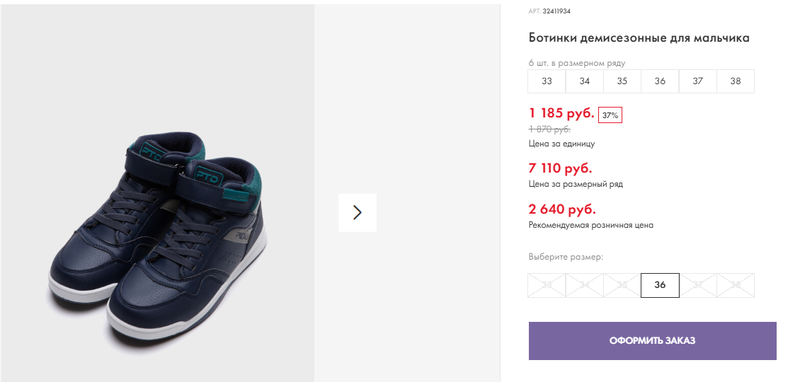Click the article number 32411934
Screen dimensions: 800x382
[556, 11]
